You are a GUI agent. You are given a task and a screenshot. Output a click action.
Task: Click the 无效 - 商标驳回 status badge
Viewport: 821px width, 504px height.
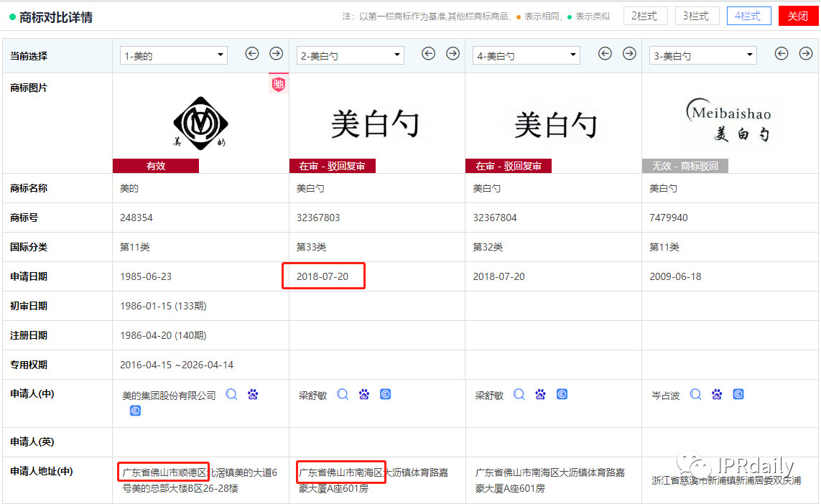pos(685,166)
